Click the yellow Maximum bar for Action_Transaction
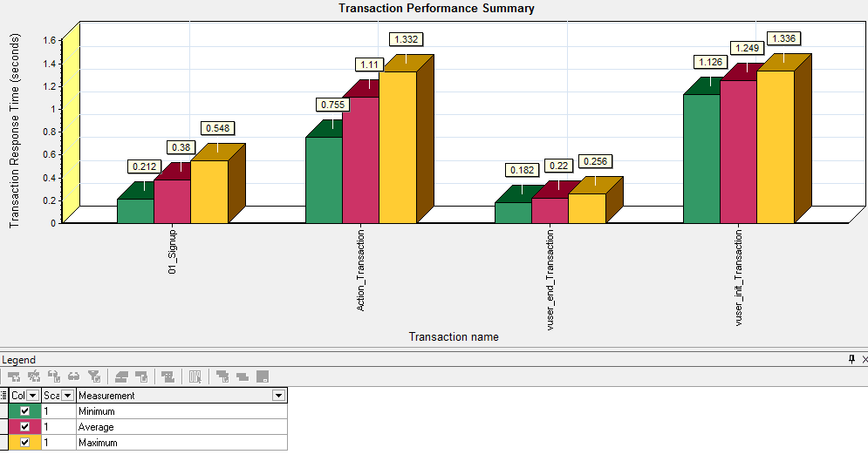Image resolution: width=868 pixels, height=468 pixels. pos(397,146)
